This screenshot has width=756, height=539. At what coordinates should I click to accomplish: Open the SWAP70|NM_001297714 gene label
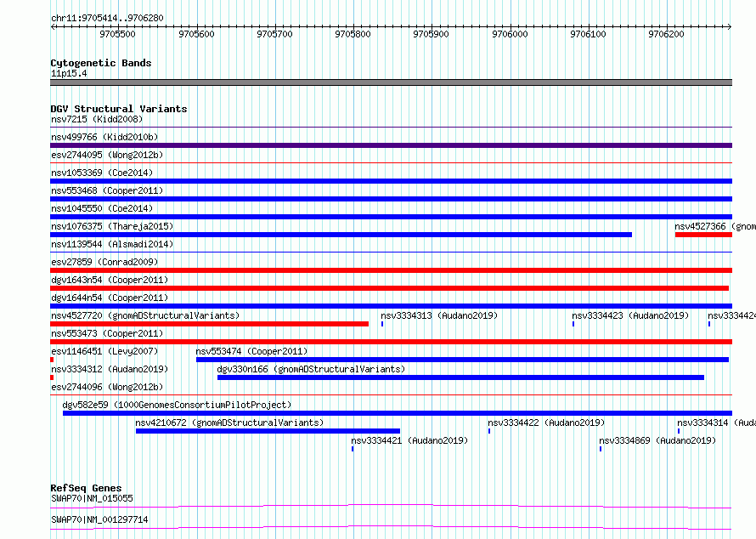[x=99, y=519]
